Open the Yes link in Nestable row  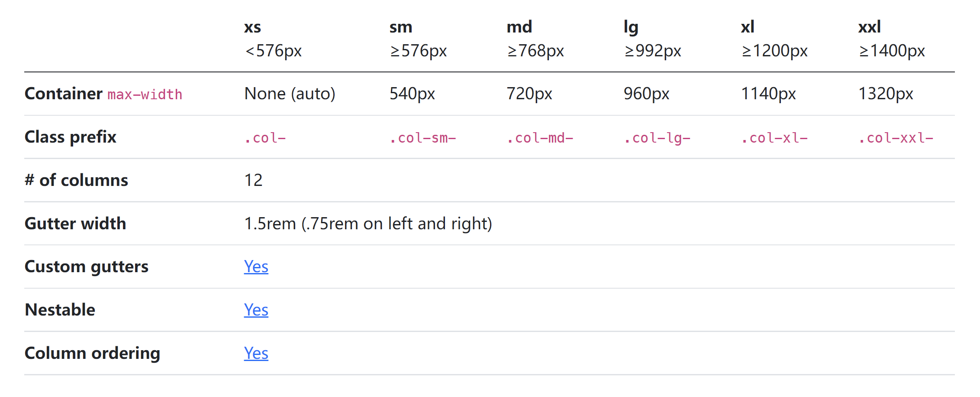256,310
